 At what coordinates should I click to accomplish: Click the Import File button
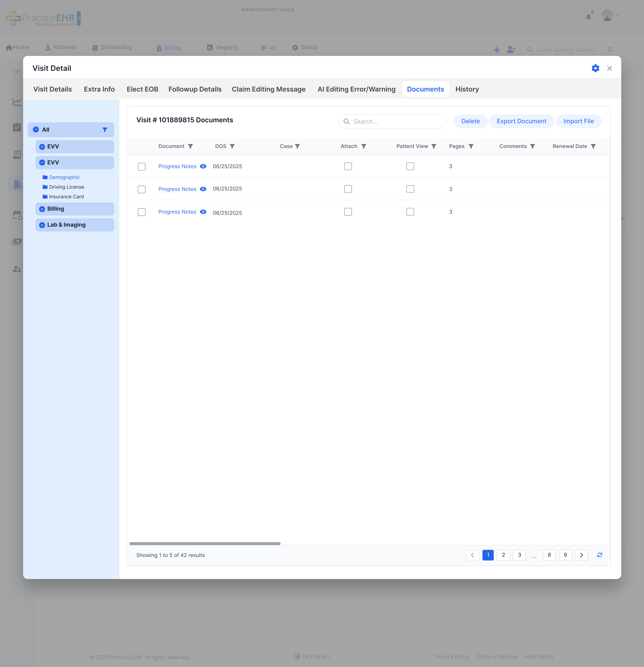[578, 121]
